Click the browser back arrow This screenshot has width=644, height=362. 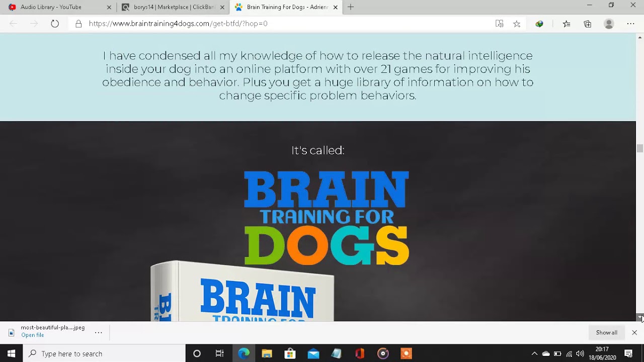pos(14,24)
